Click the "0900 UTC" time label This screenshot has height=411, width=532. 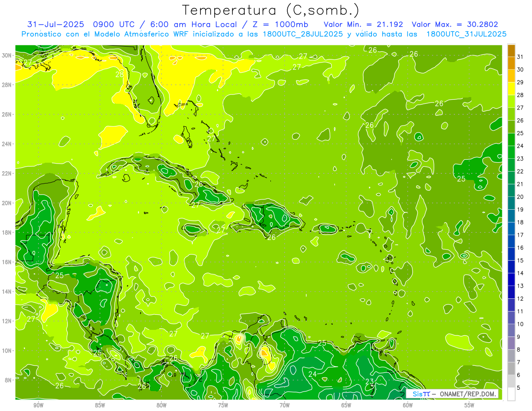[x=115, y=24]
